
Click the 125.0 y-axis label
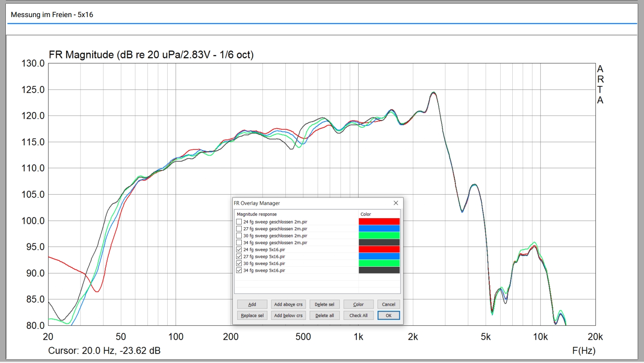(x=33, y=90)
